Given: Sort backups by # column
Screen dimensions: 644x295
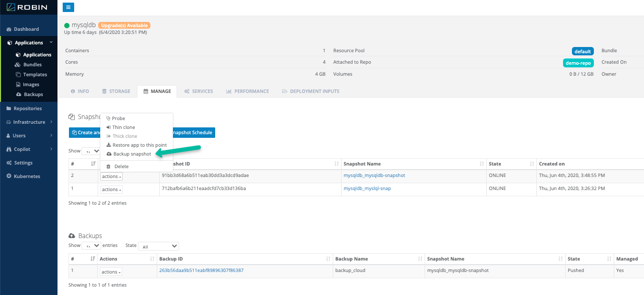Looking at the screenshot, I should pyautogui.click(x=83, y=259).
